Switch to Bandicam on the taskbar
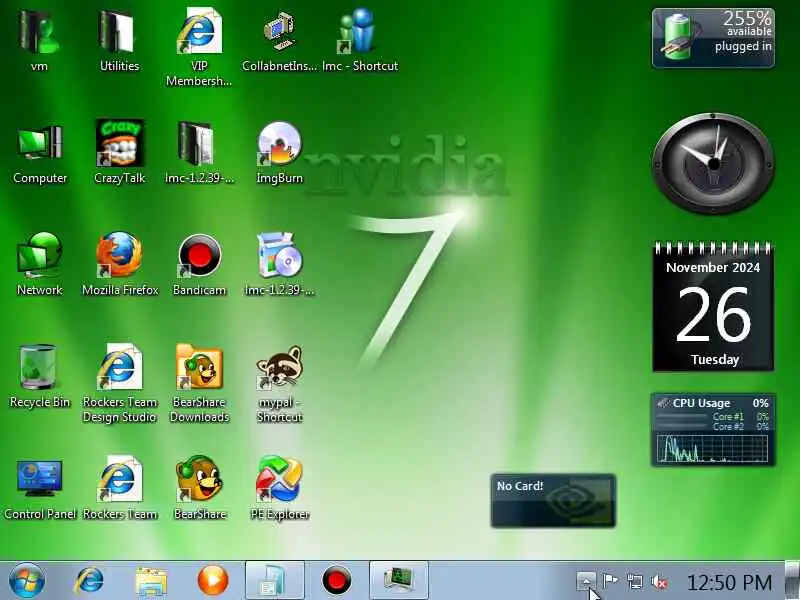800x600 pixels. click(x=337, y=581)
